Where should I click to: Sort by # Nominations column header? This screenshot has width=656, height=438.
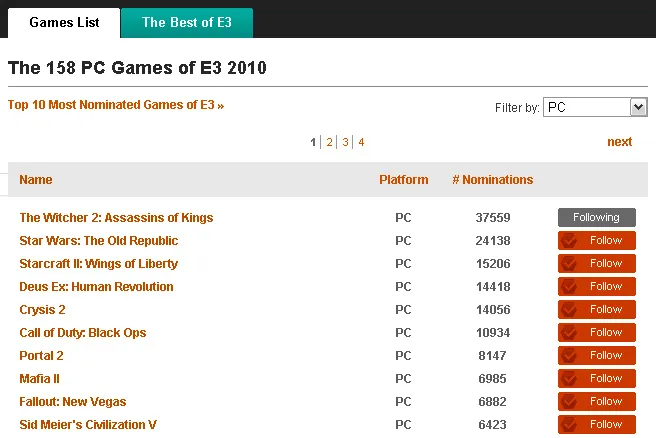492,180
